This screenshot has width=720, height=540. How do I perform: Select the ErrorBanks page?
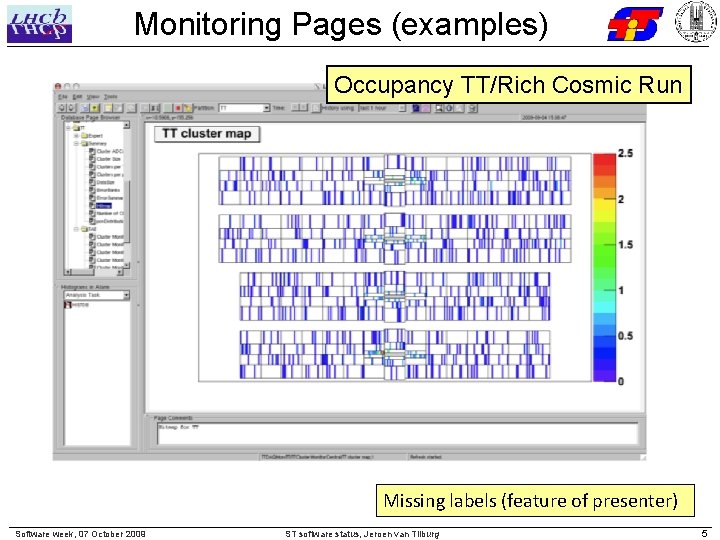click(105, 190)
